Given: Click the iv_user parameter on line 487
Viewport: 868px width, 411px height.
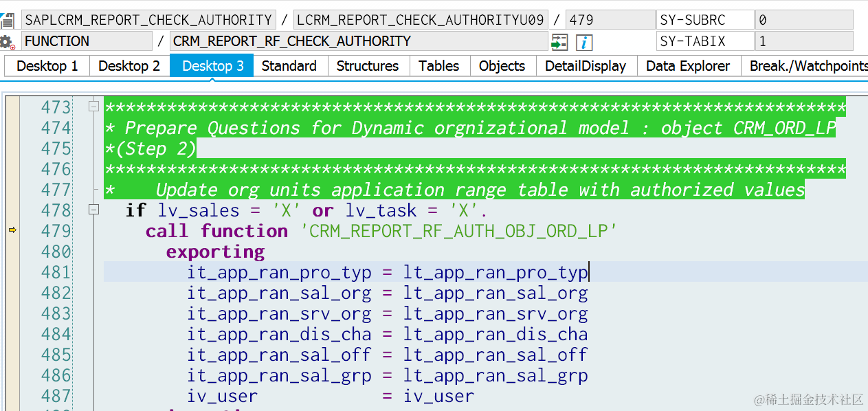Looking at the screenshot, I should point(223,396).
